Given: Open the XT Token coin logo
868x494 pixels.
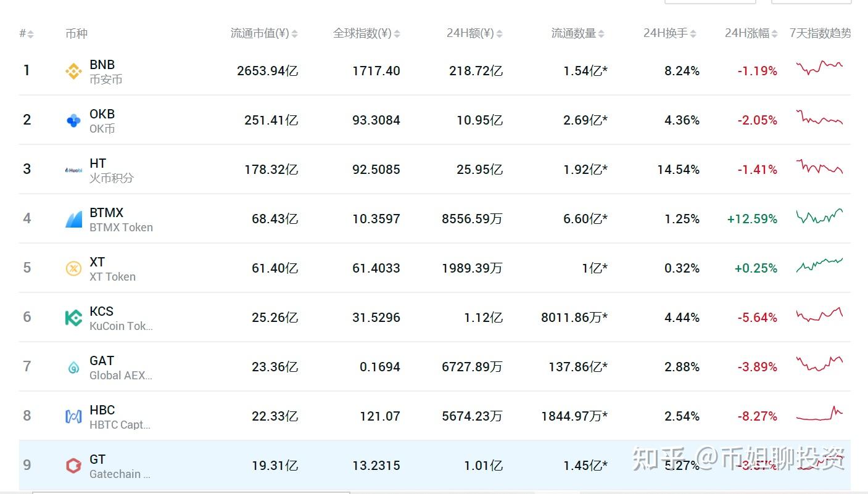Looking at the screenshot, I should click(x=73, y=269).
